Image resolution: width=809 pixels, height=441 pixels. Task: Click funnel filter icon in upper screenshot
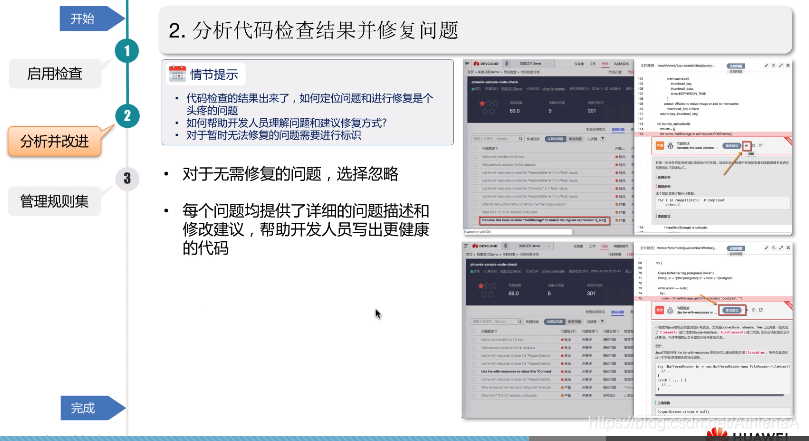603,139
